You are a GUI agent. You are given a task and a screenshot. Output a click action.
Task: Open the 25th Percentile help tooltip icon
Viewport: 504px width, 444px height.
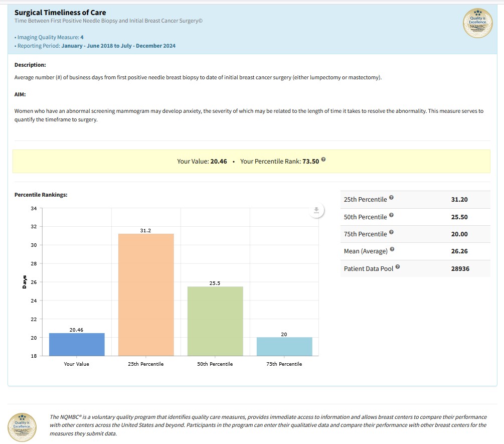pyautogui.click(x=391, y=199)
